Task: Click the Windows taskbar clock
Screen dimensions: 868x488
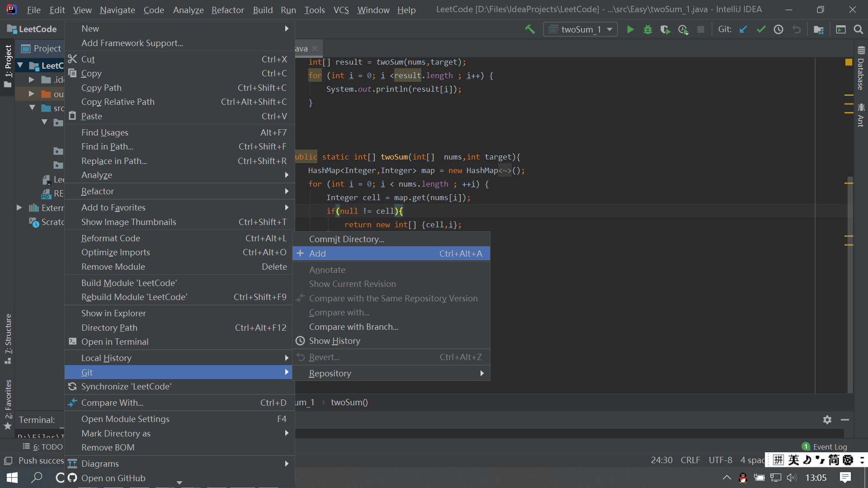Action: 816,478
